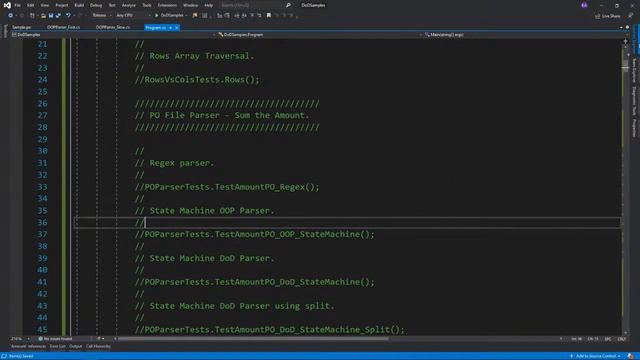
Task: Start debugging with DoDSamples play button
Action: click(x=170, y=16)
